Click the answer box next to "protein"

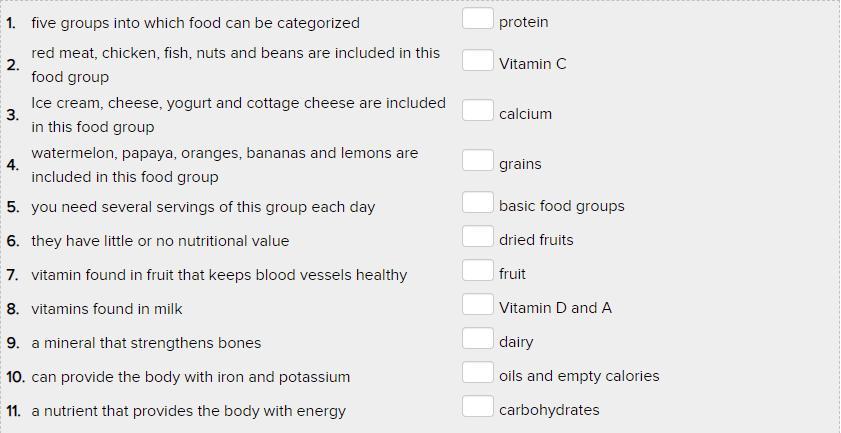477,19
